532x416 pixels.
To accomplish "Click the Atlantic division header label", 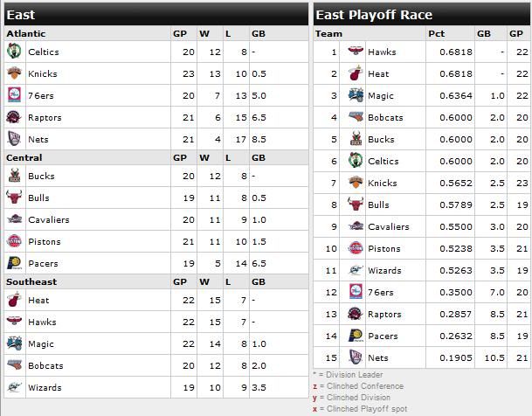I will coord(26,33).
